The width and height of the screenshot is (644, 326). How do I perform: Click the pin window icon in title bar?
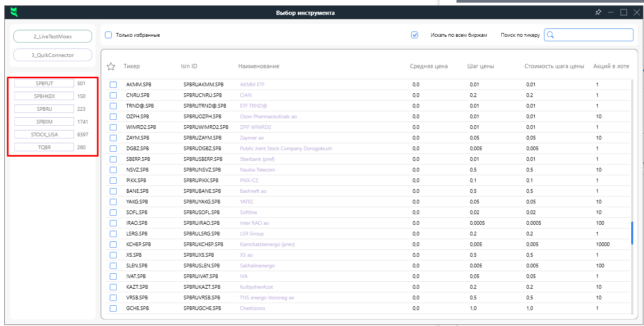(x=598, y=12)
